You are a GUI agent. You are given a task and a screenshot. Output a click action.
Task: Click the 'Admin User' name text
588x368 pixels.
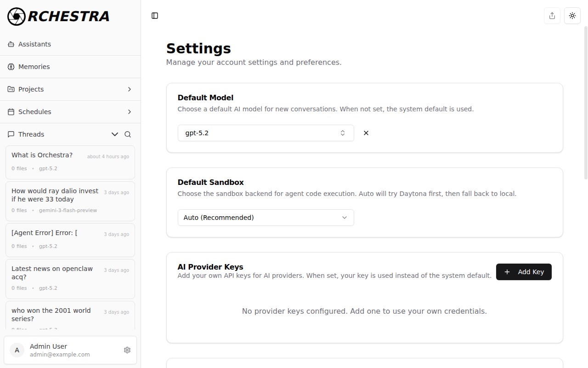pyautogui.click(x=48, y=346)
